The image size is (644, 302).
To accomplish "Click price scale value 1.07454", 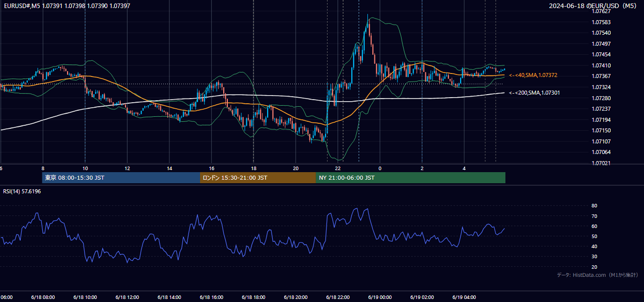I will click(601, 54).
